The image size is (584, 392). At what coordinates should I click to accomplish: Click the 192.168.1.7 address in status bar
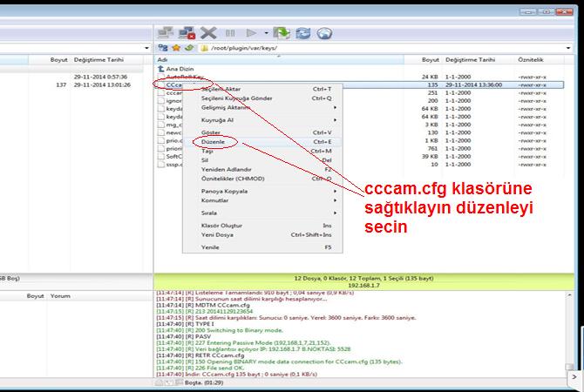click(363, 286)
